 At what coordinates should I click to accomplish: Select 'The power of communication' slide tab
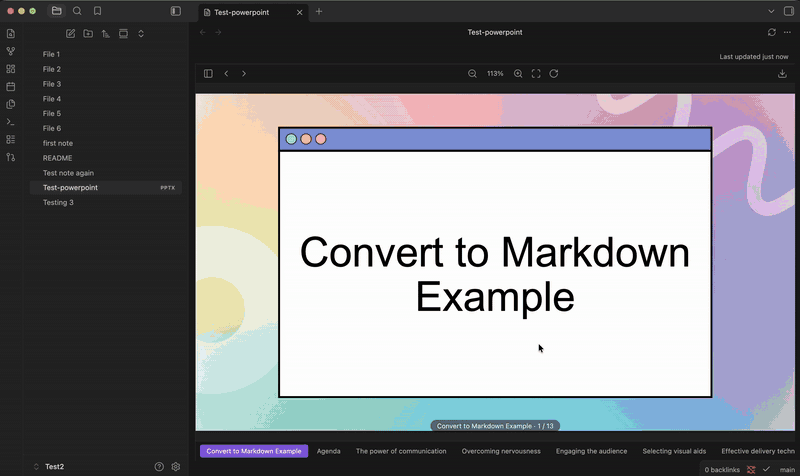click(x=401, y=451)
